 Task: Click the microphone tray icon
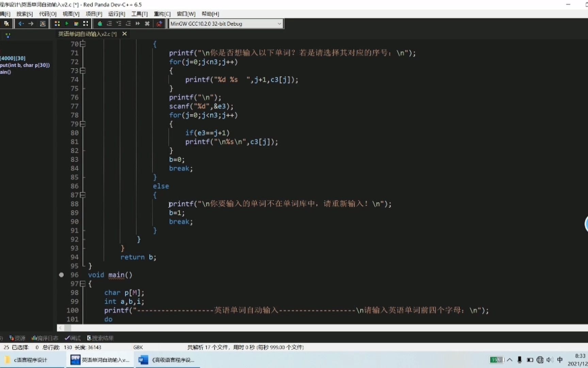(x=520, y=360)
